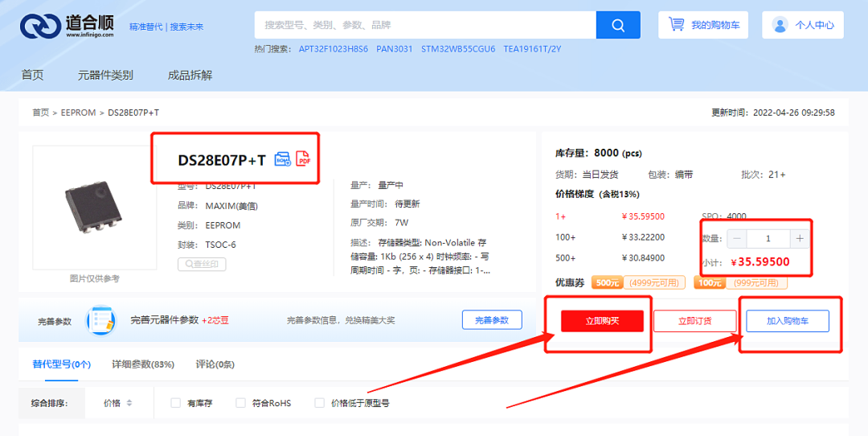Screen dimensions: 868x436
Task: Focus the search box 搜索型号、类别、参数、品牌
Action: click(x=425, y=25)
